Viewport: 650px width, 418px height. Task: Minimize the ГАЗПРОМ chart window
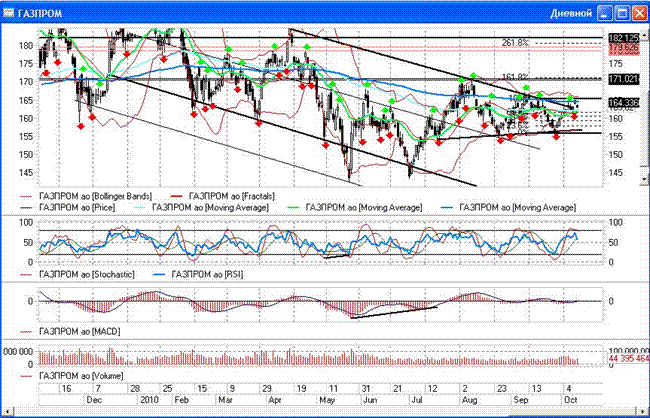point(604,13)
